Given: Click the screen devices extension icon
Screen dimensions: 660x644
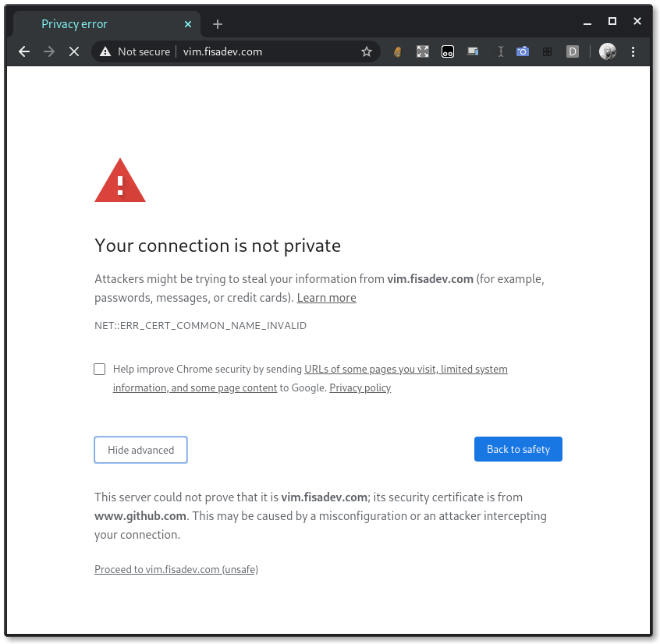Looking at the screenshot, I should point(473,51).
